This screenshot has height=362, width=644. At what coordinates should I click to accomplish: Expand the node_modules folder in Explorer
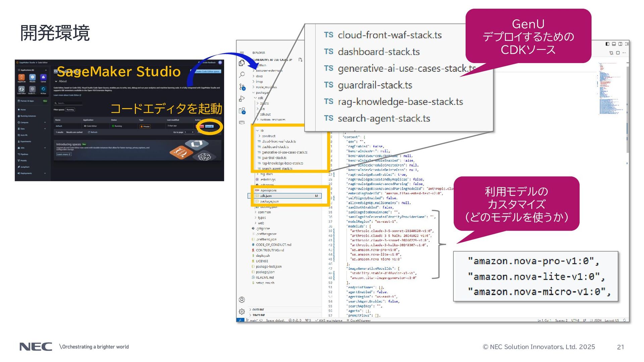click(265, 87)
